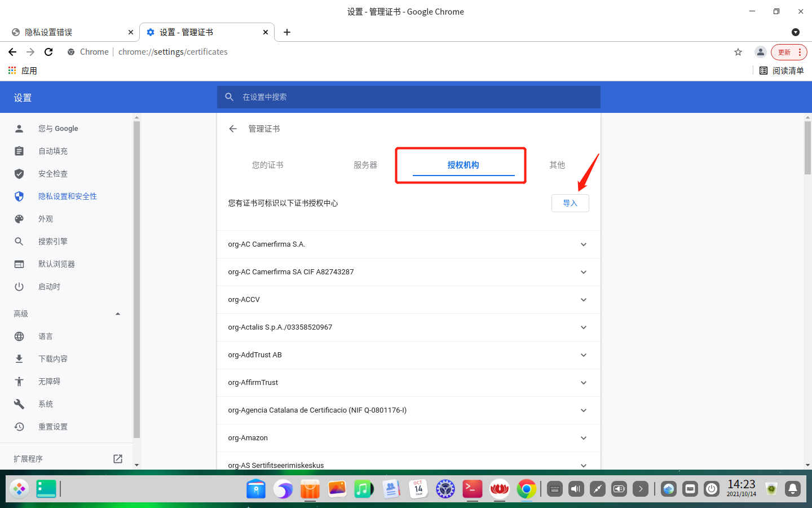Open the Chrome three-dot menu

click(800, 52)
